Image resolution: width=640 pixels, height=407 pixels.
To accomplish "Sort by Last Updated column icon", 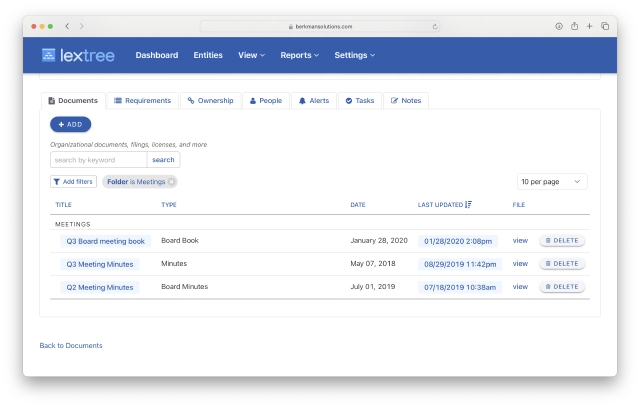I will tap(469, 205).
